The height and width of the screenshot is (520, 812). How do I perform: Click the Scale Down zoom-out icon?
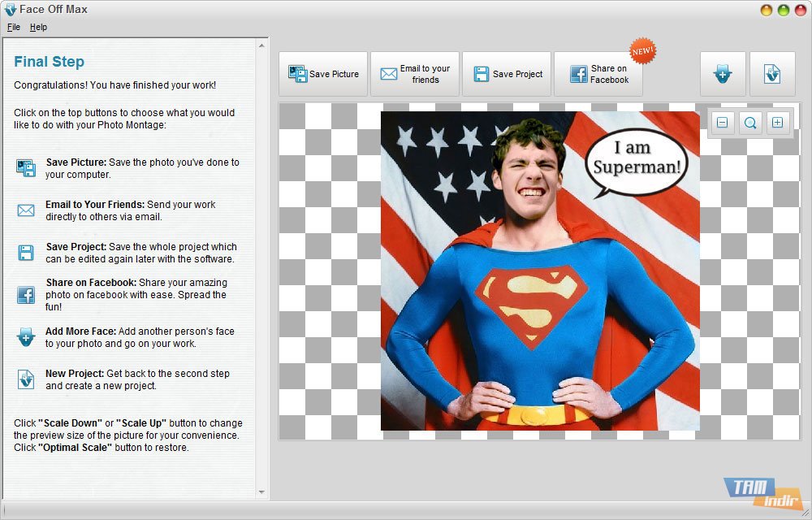point(723,123)
